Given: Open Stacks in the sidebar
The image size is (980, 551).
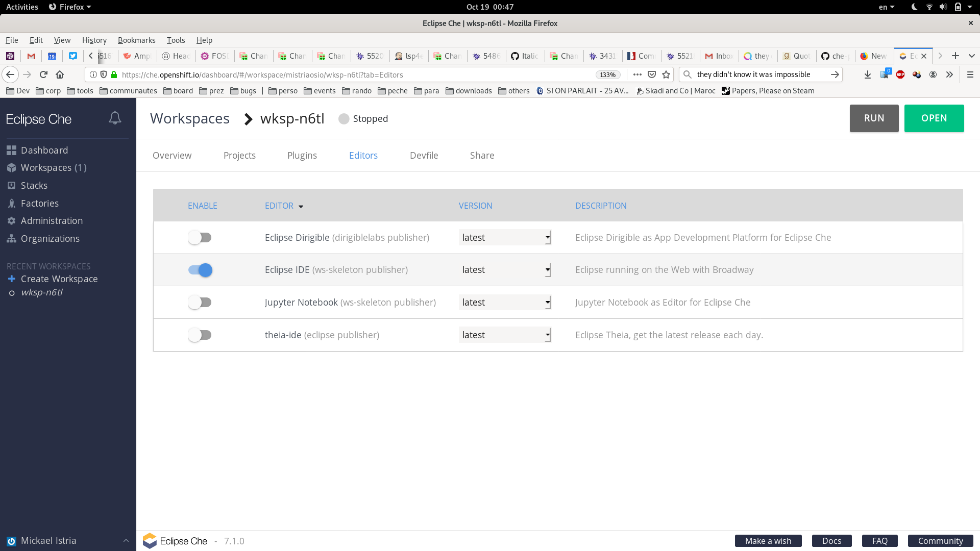Looking at the screenshot, I should point(27,185).
